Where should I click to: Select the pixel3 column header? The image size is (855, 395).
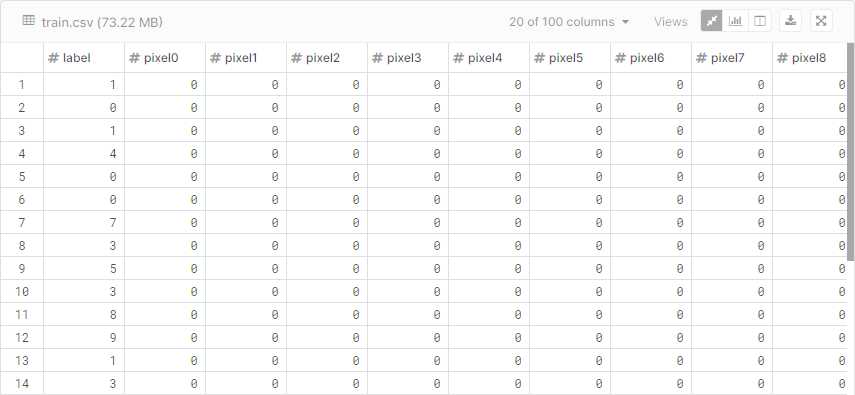(408, 58)
